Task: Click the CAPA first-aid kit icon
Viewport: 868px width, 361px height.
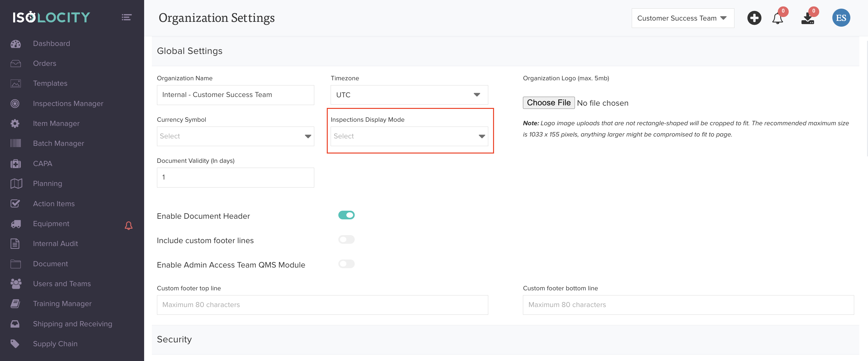Action: click(15, 164)
